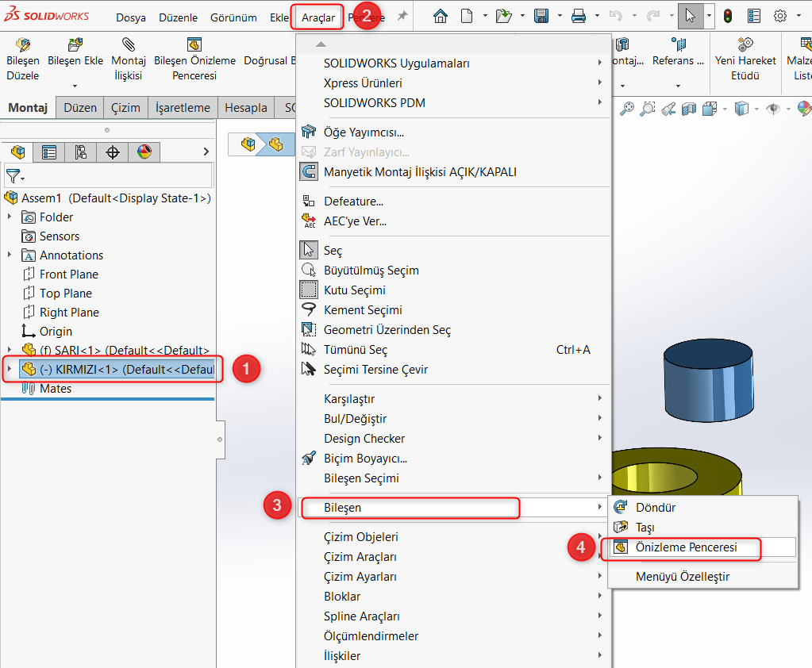Screen dimensions: 812x668
Task: Click the Zoom to Fit magnifier icon
Action: [627, 109]
